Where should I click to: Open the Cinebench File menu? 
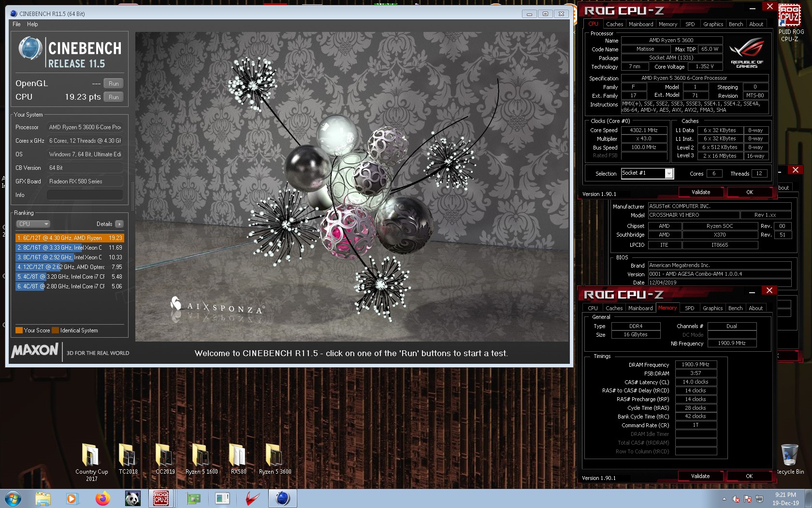click(16, 24)
